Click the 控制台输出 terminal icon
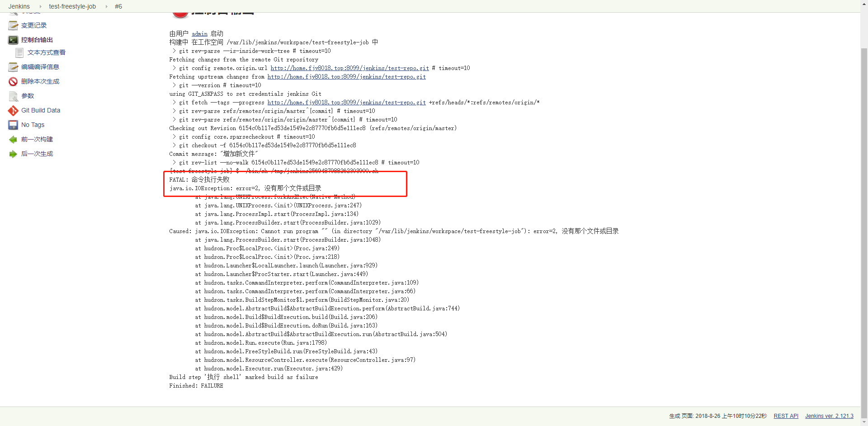The width and height of the screenshot is (868, 426). coord(13,40)
